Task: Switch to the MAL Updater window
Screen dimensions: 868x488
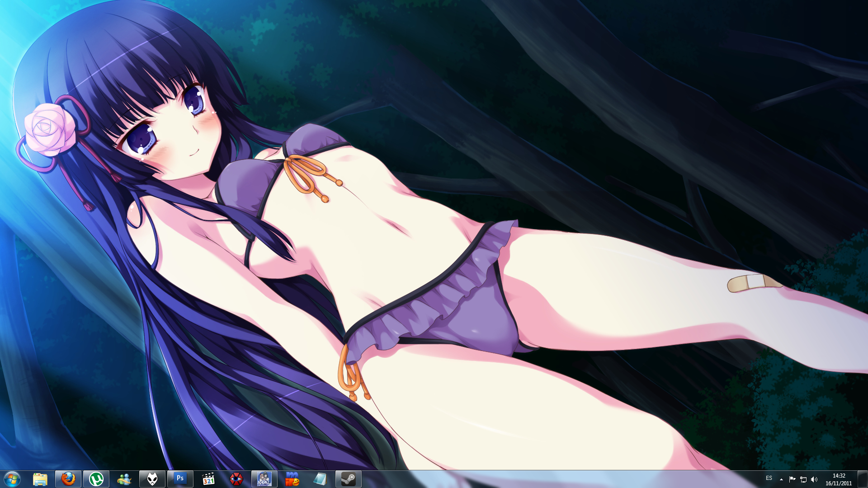Action: pos(264,479)
